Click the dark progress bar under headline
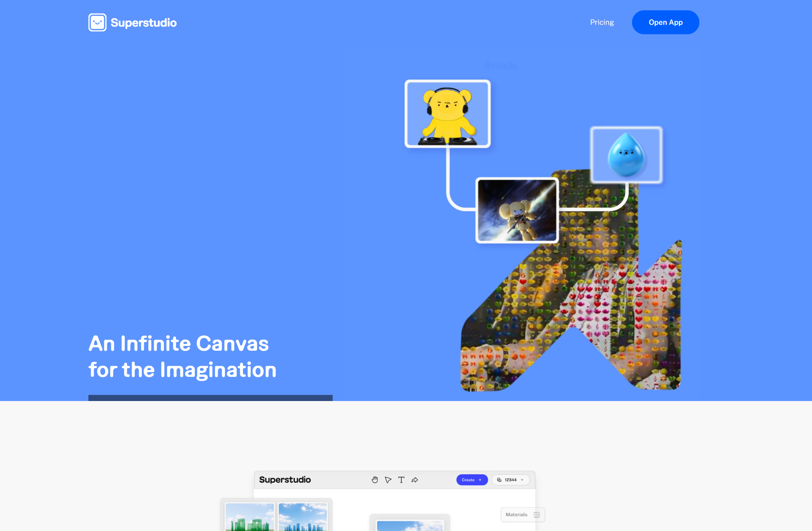This screenshot has height=531, width=812. (210, 398)
